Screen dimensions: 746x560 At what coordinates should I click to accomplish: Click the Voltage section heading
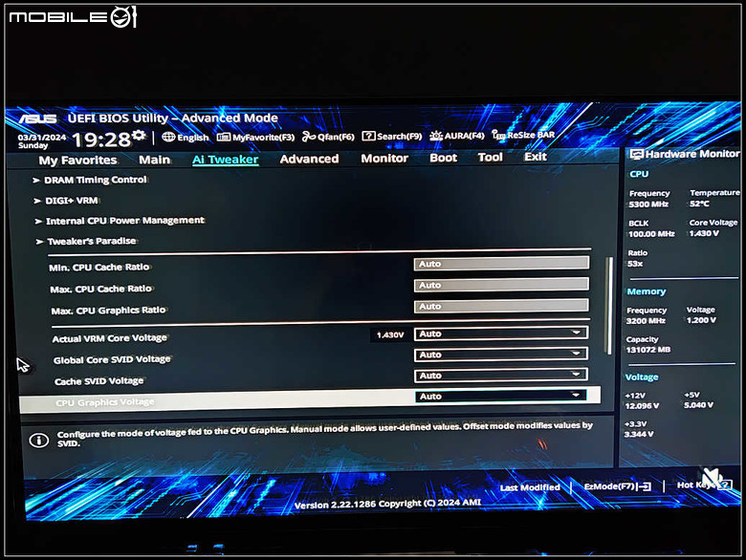click(x=642, y=377)
